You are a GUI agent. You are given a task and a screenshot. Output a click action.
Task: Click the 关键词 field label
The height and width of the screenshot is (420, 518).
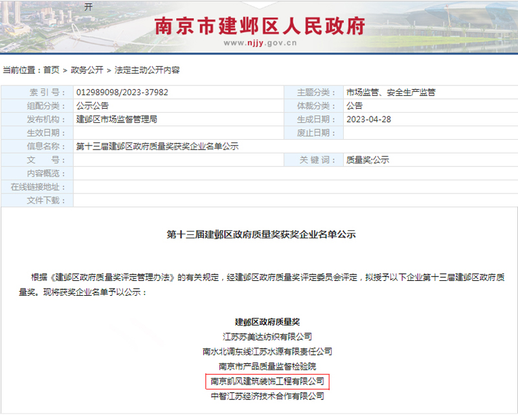tap(317, 160)
